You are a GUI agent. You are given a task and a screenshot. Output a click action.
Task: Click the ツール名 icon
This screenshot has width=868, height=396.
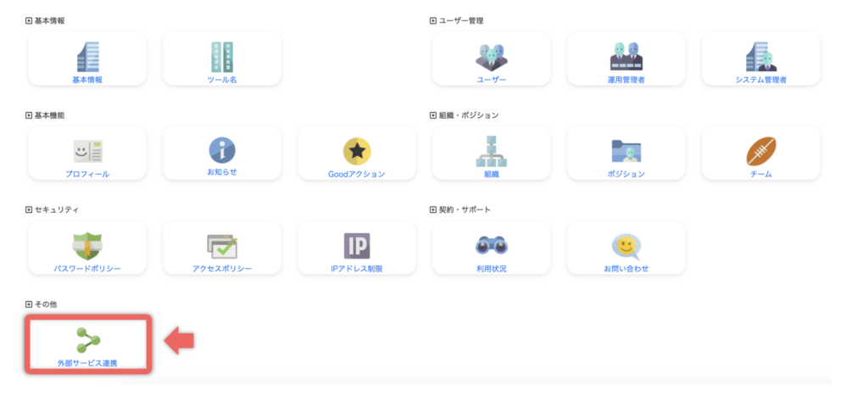tap(221, 55)
